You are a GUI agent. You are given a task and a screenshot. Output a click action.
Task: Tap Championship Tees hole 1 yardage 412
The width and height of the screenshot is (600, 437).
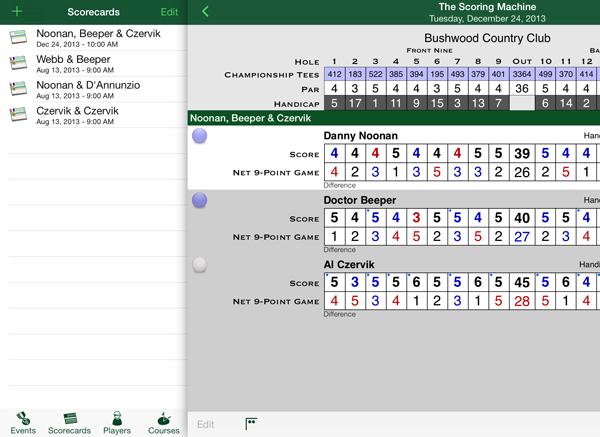[x=334, y=74]
